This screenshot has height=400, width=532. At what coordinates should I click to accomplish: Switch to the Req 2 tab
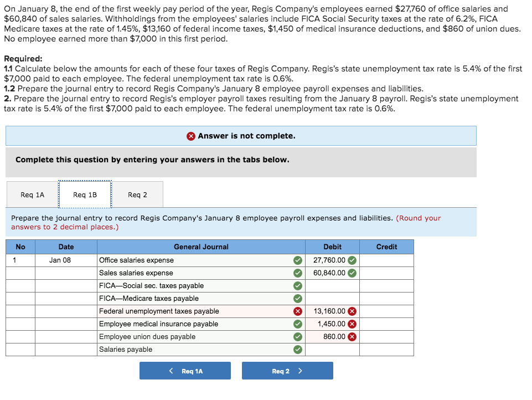click(x=137, y=194)
